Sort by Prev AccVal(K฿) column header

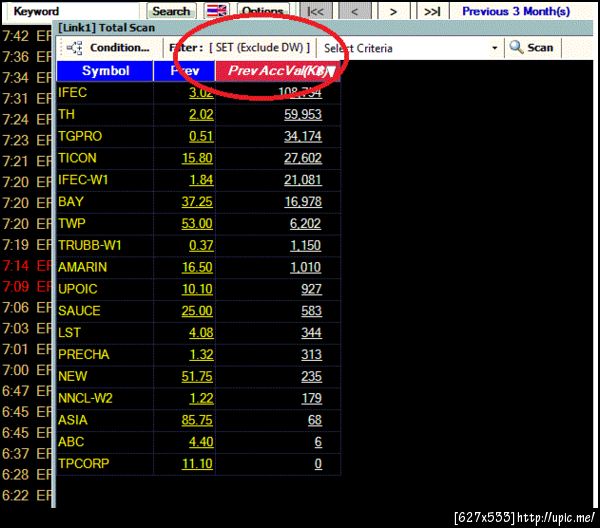pyautogui.click(x=278, y=71)
